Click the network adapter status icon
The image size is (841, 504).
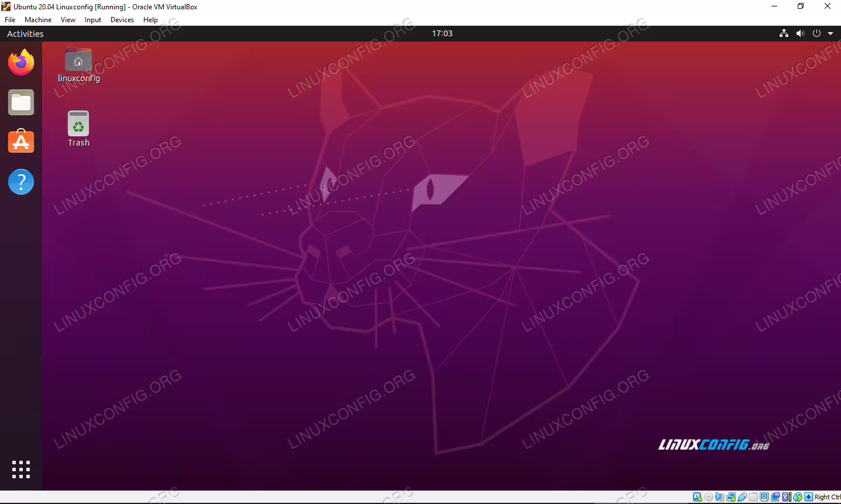click(x=731, y=497)
